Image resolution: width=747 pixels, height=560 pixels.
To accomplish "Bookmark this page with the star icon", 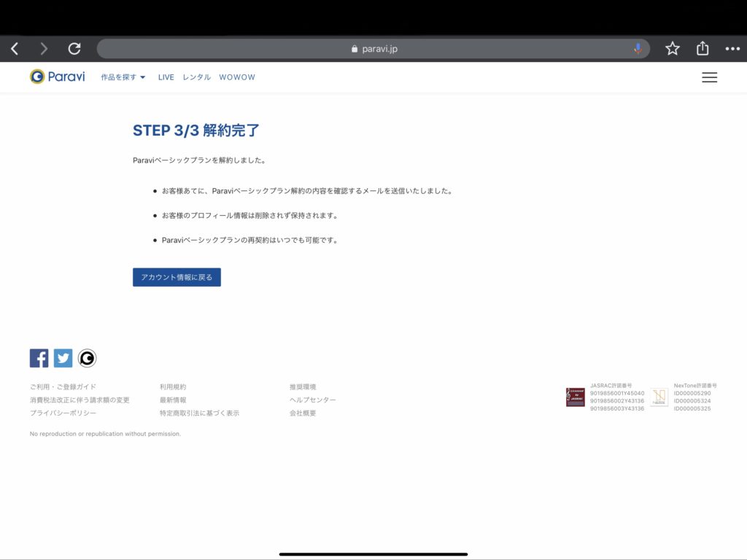I will pyautogui.click(x=672, y=49).
